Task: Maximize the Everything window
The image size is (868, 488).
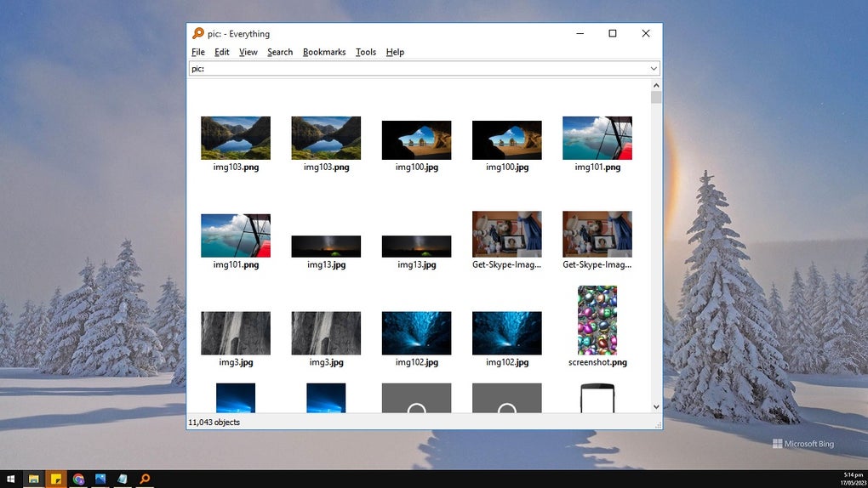Action: click(613, 34)
